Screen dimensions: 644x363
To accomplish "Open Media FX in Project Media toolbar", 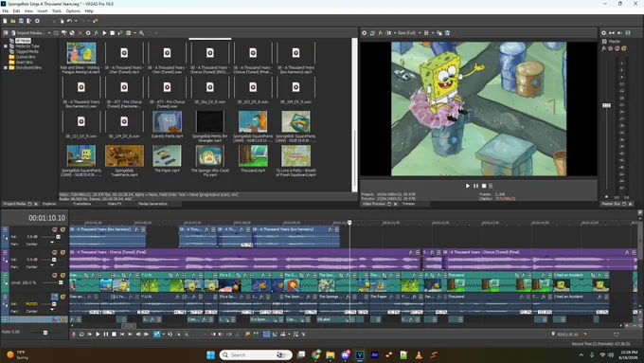I will 96,33.
